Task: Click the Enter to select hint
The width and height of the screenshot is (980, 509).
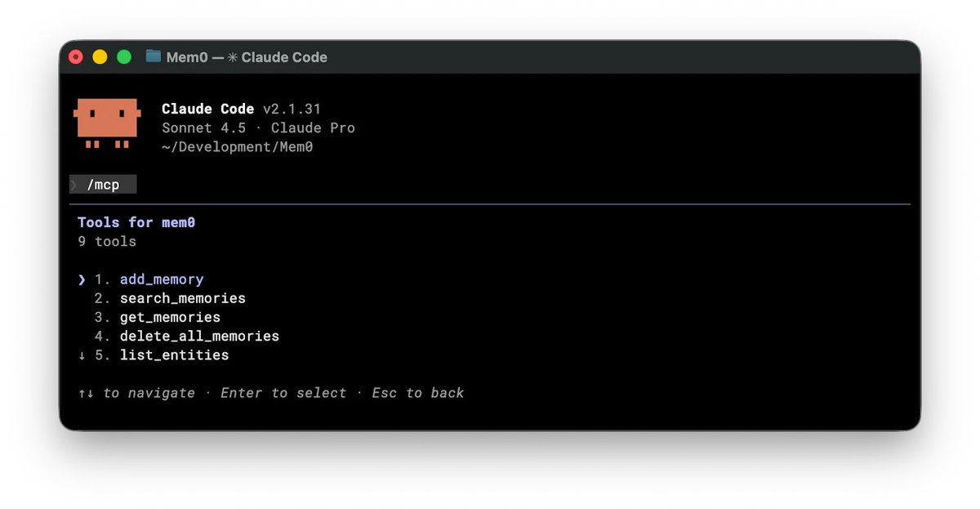Action: coord(283,393)
